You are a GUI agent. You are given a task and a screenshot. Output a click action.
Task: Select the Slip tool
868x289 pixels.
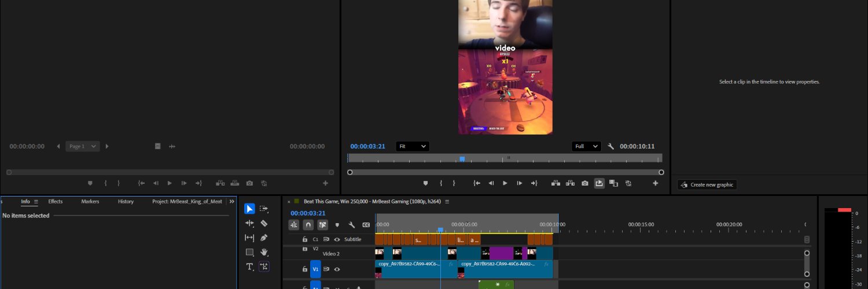(249, 238)
